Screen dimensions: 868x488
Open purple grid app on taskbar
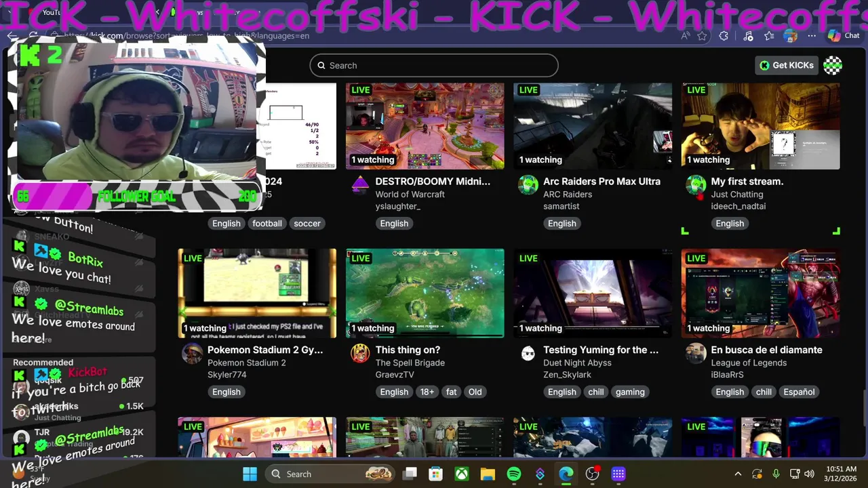pyautogui.click(x=618, y=474)
